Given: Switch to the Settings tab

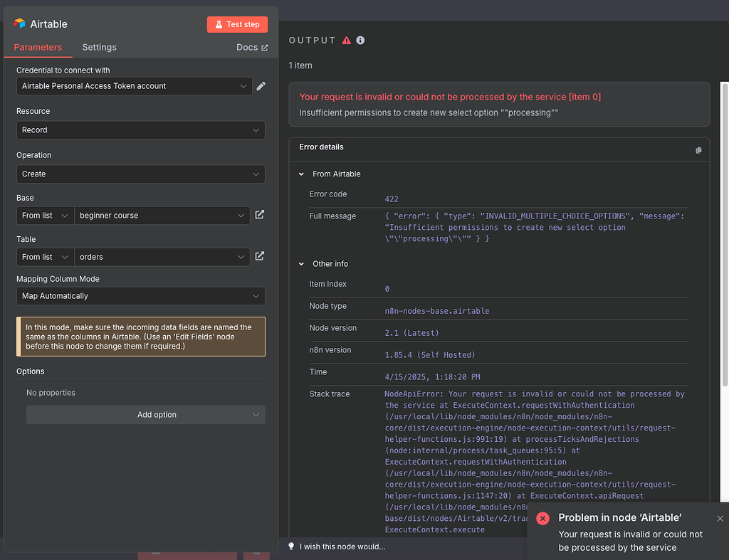Looking at the screenshot, I should (x=99, y=47).
